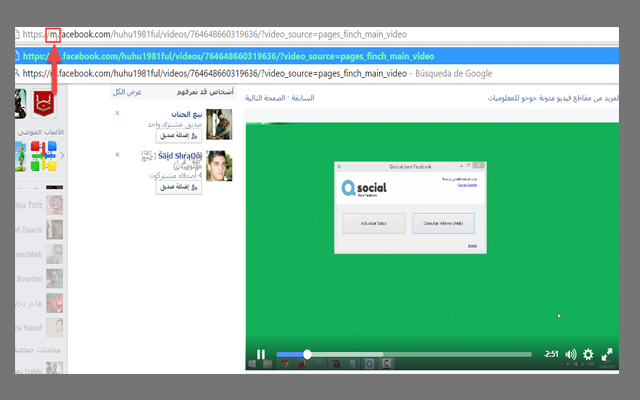Dismiss the first friend suggestion
Viewport: 640px width, 400px height.
(117, 113)
